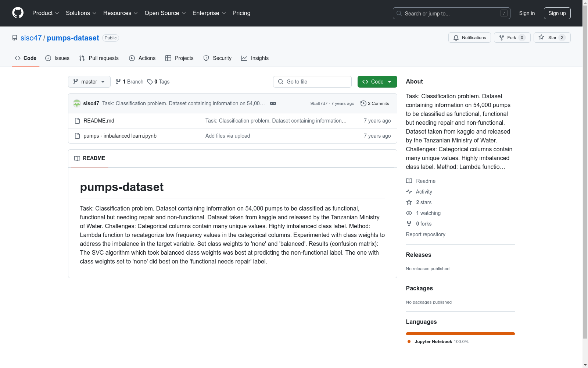Image resolution: width=588 pixels, height=368 pixels.
Task: Open README.md file
Action: (99, 121)
